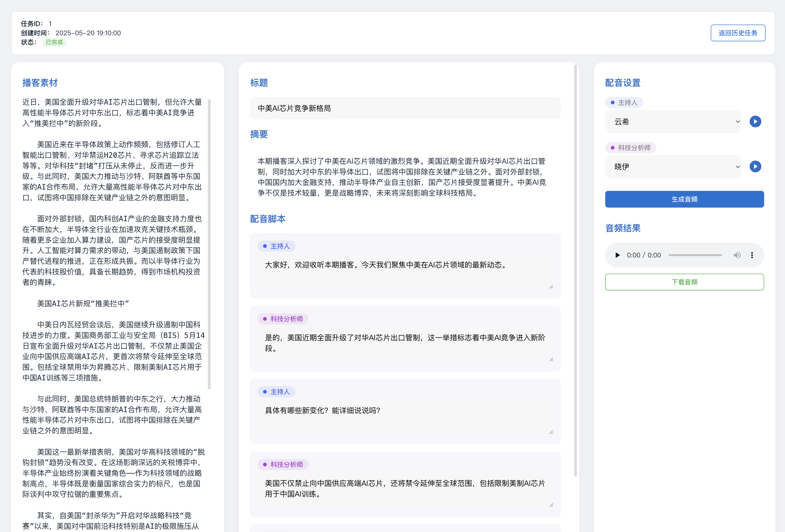Click the 播客素材 panel scrollbar
The width and height of the screenshot is (785, 532).
pos(209,244)
